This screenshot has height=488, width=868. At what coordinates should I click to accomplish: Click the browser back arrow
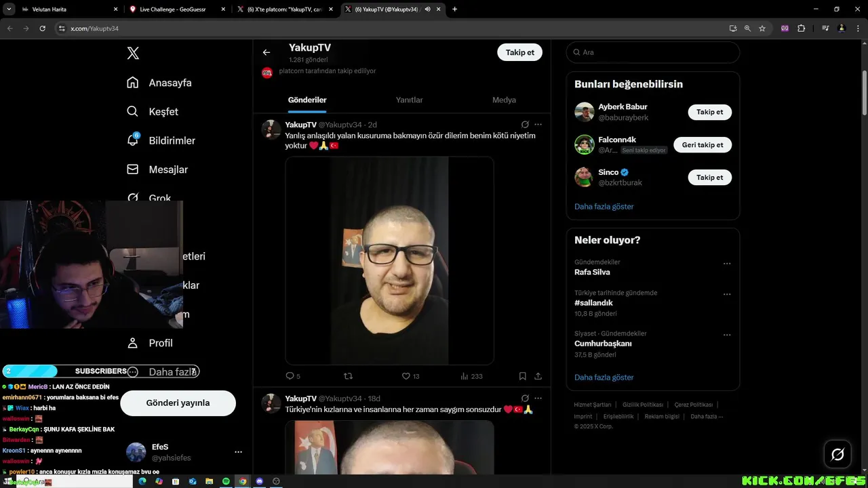click(9, 28)
